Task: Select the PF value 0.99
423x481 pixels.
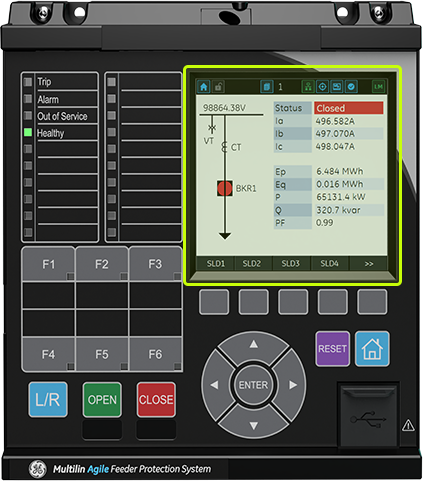Action: click(324, 222)
